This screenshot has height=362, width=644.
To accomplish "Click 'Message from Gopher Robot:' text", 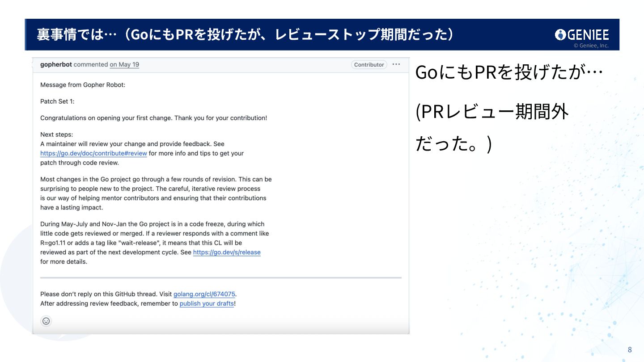I will tap(83, 85).
